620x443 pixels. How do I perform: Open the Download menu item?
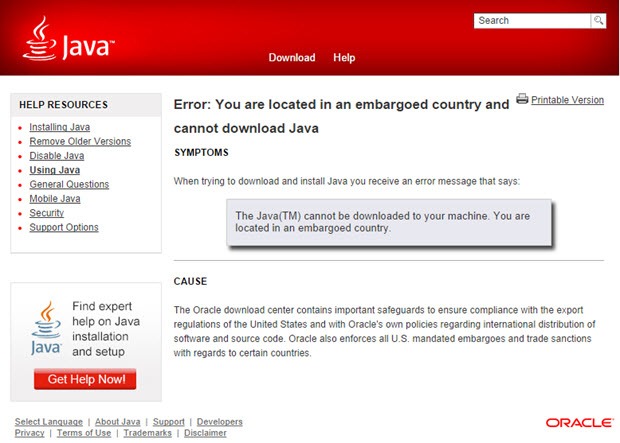(292, 58)
